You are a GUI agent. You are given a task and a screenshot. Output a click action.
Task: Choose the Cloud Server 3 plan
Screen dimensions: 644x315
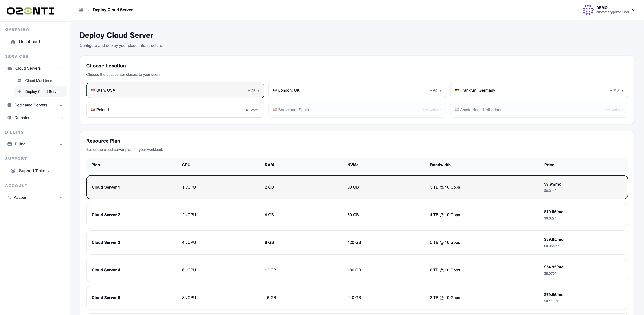point(357,243)
